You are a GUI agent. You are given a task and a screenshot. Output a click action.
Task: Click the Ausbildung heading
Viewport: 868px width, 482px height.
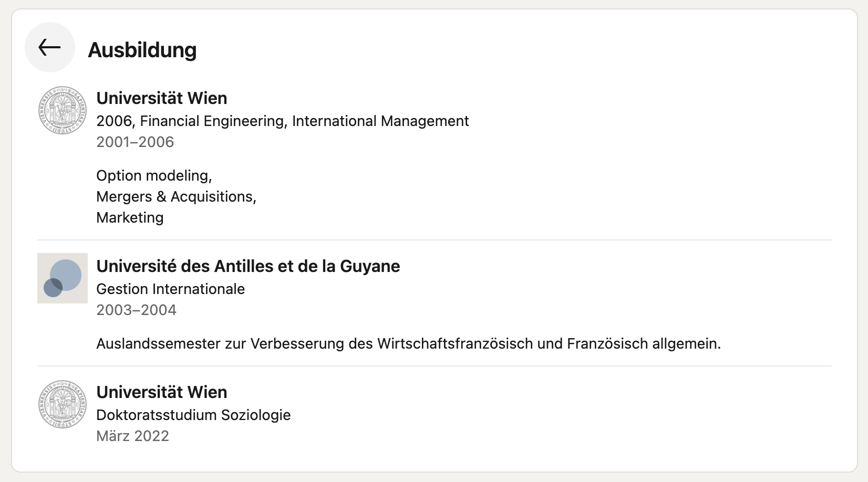click(142, 50)
